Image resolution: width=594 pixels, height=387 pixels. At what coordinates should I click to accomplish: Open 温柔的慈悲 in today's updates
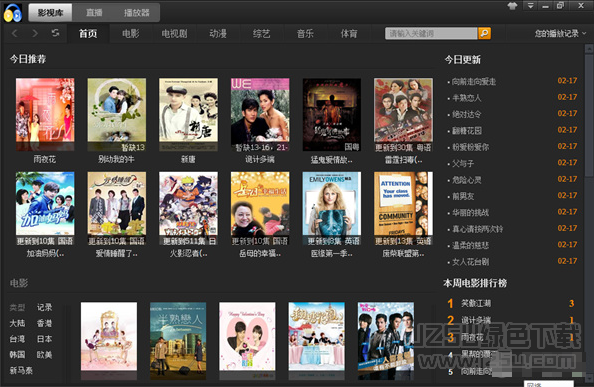[470, 245]
